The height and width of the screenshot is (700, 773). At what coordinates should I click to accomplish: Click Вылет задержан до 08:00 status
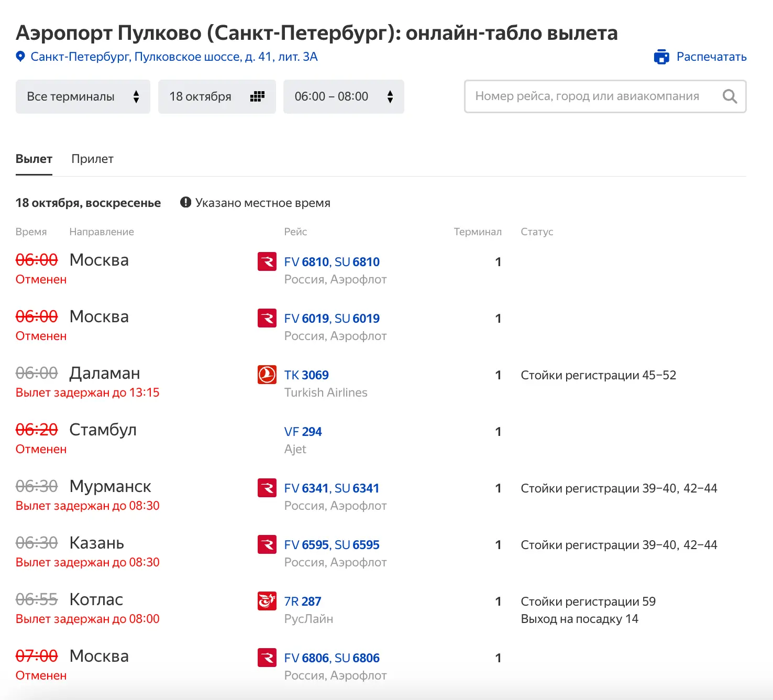87,619
